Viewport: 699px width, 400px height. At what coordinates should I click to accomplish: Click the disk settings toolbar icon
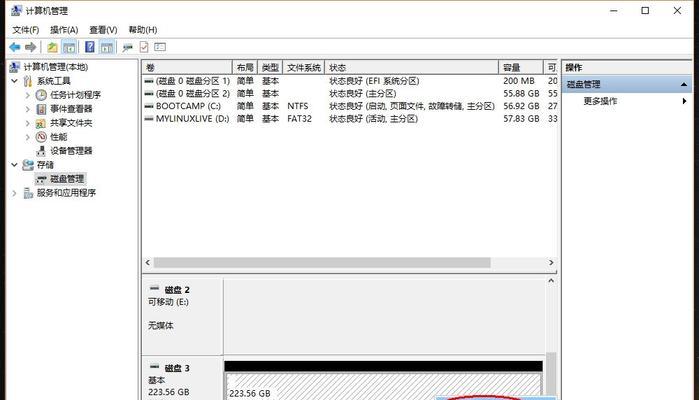tap(127, 47)
